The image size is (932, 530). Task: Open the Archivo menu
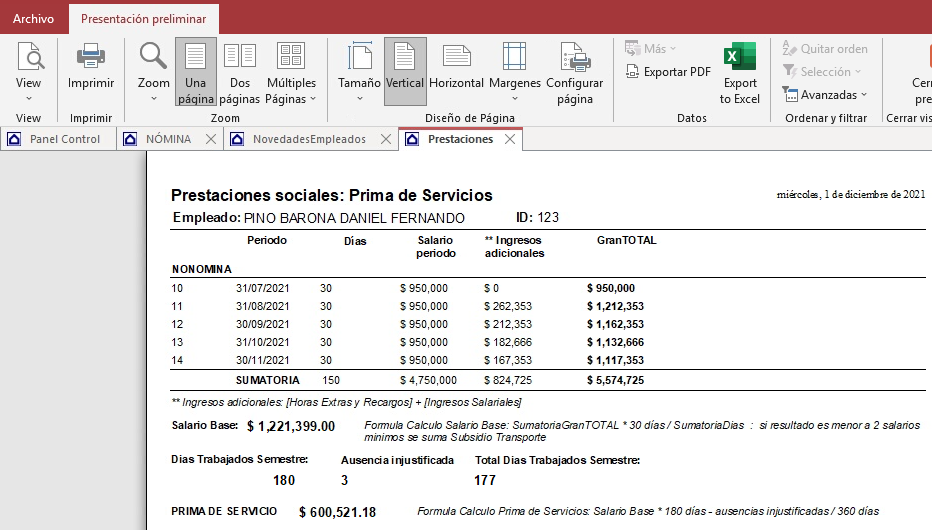click(33, 19)
